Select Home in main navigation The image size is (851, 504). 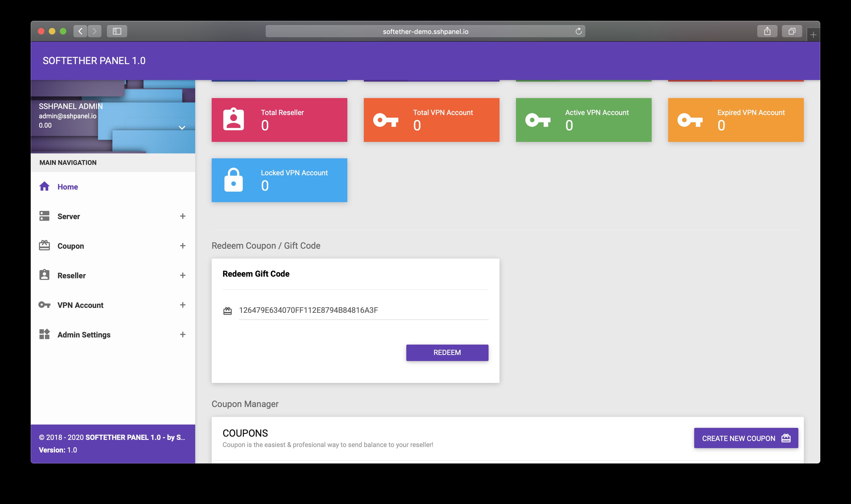113,187
